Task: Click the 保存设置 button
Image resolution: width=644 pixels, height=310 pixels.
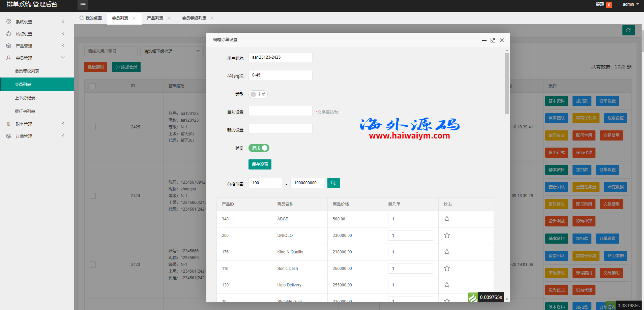Action: pyautogui.click(x=260, y=164)
